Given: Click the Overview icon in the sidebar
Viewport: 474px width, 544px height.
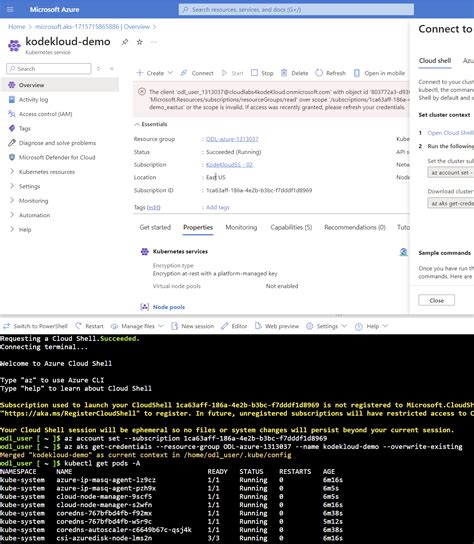Looking at the screenshot, I should 12,85.
